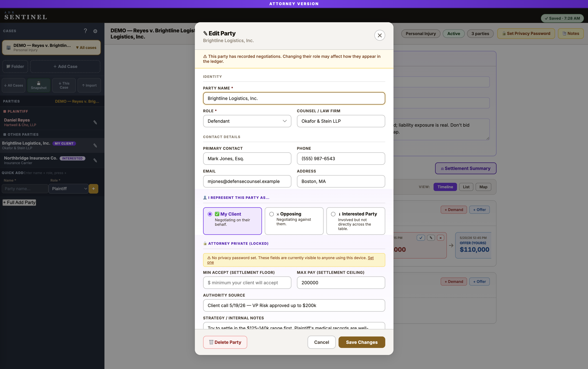The height and width of the screenshot is (369, 588).
Task: Click the Primary Contact field
Action: point(247,159)
